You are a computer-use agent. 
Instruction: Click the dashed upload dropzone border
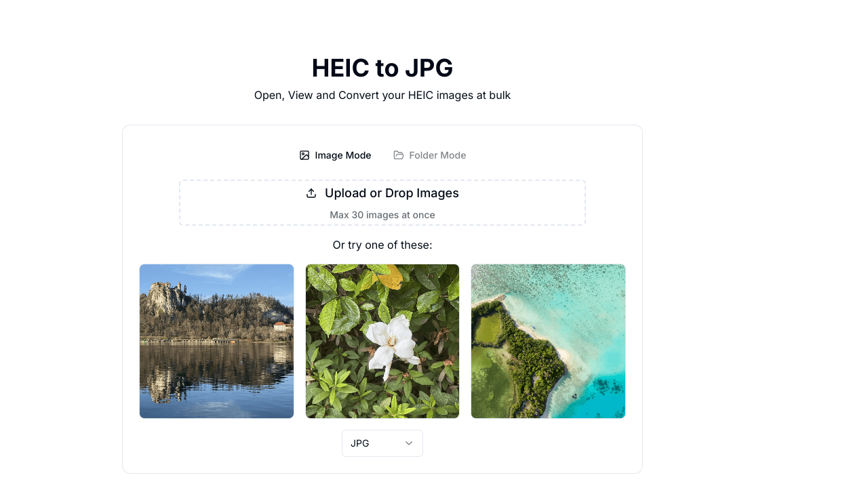(x=382, y=181)
